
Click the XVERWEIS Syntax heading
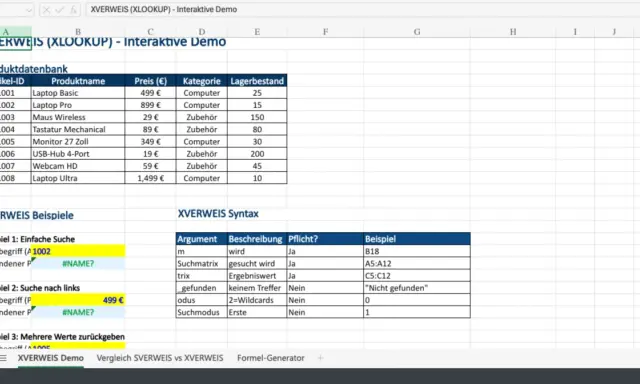tap(218, 214)
